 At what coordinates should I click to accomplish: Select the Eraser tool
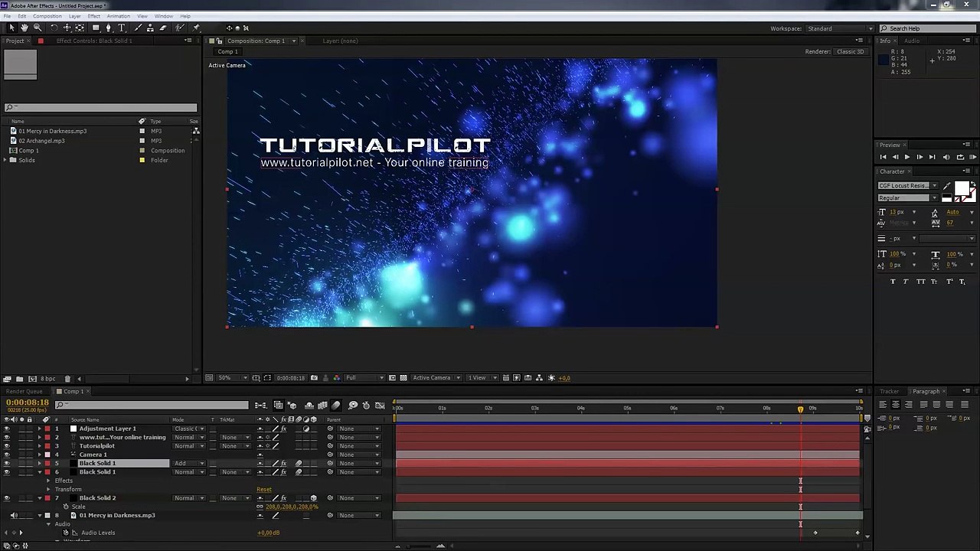(x=163, y=28)
